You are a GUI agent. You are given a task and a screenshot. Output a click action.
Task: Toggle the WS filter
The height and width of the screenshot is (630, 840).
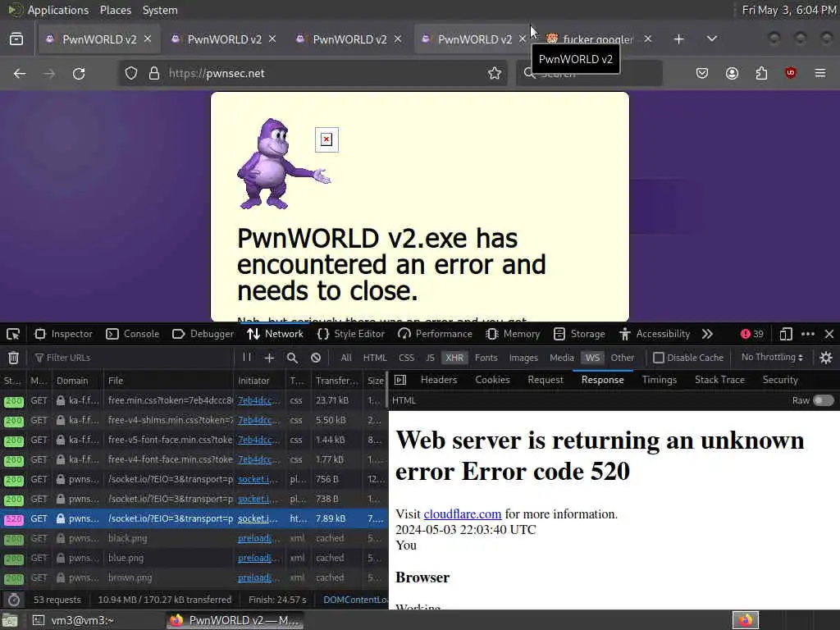tap(592, 358)
